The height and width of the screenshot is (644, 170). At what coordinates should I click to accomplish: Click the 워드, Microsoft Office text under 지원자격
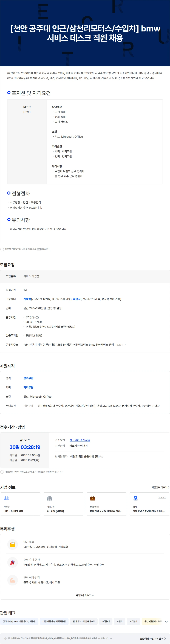38,397
